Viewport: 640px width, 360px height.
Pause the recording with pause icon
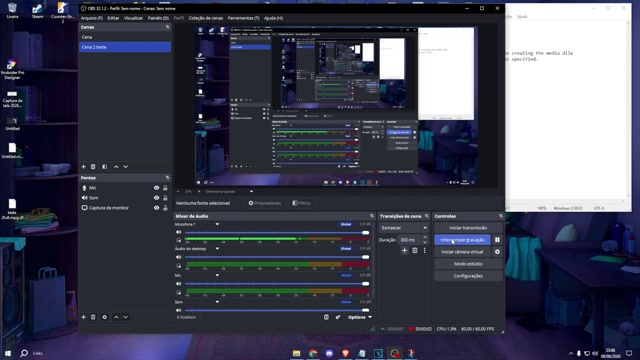[x=497, y=240]
